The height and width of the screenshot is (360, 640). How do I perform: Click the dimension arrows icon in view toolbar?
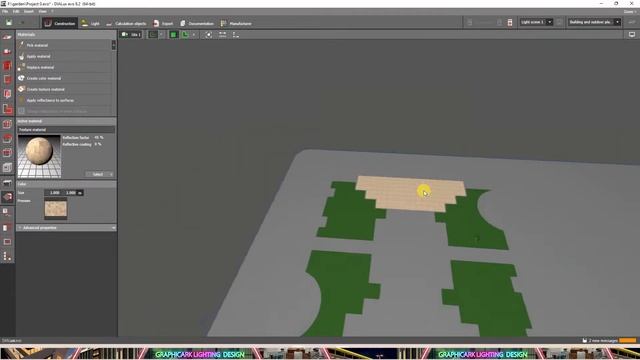click(x=222, y=35)
